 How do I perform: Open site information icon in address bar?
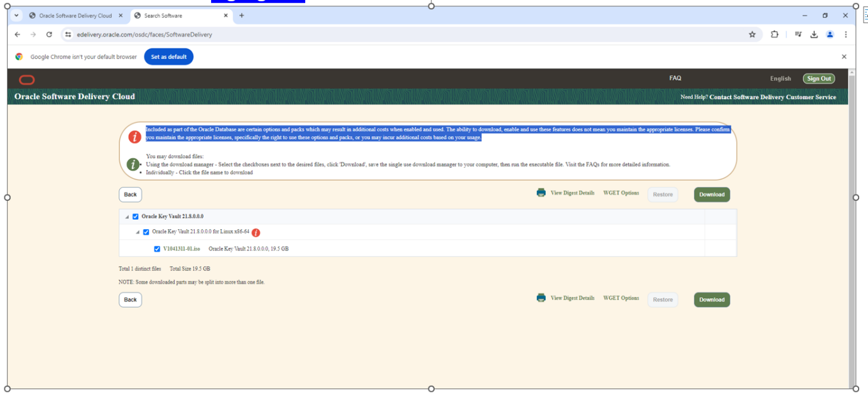68,35
